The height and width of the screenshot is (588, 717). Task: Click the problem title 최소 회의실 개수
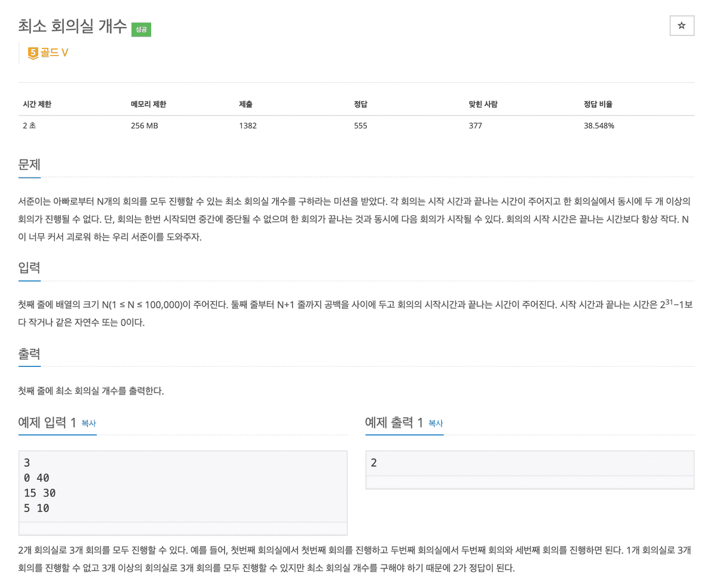pyautogui.click(x=73, y=26)
